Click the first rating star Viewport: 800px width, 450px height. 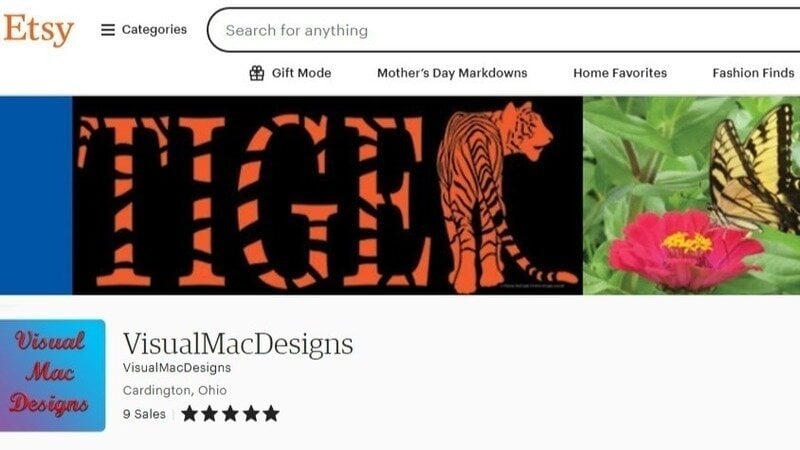pos(189,413)
